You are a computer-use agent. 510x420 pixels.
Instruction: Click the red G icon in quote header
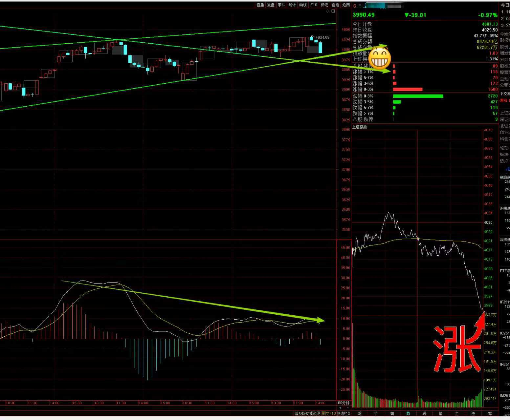tap(355, 6)
